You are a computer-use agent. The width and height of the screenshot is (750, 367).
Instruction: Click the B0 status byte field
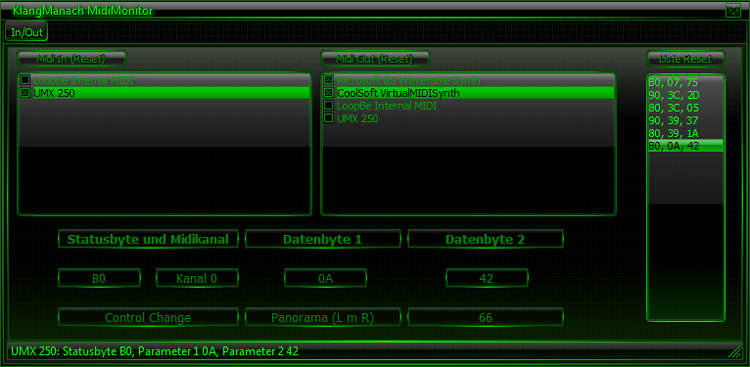click(99, 278)
